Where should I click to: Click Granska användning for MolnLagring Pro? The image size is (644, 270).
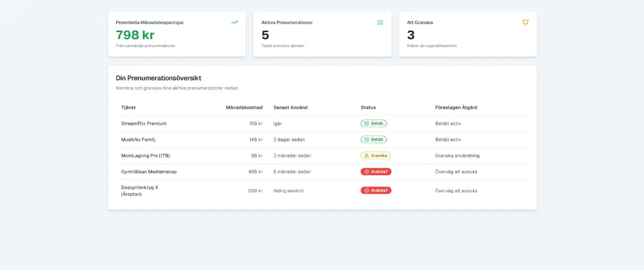[x=457, y=155]
